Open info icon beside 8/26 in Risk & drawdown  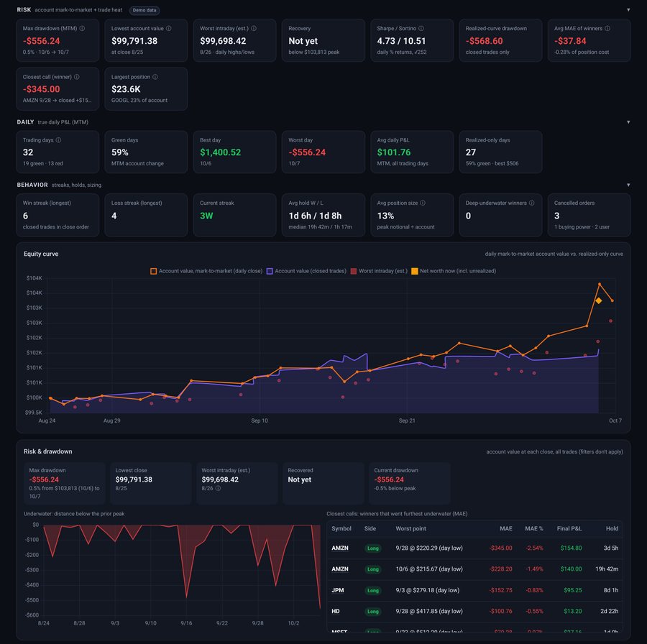point(218,489)
